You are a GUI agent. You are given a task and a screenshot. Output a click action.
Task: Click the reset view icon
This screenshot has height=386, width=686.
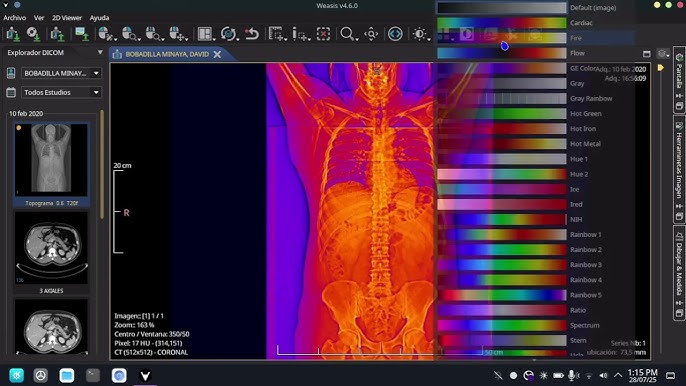[x=252, y=34]
